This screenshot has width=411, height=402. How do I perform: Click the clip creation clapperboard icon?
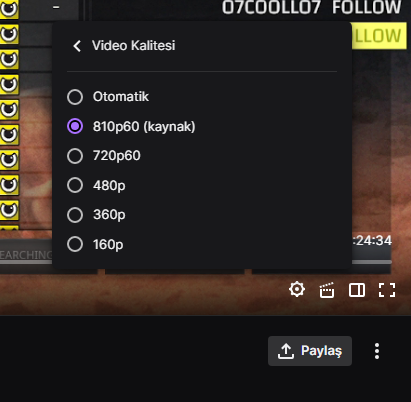coord(327,290)
